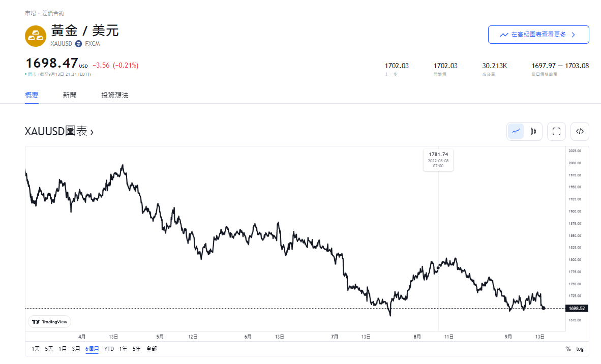Click 差價合約 in the breadcrumb
This screenshot has width=601, height=364.
[53, 13]
